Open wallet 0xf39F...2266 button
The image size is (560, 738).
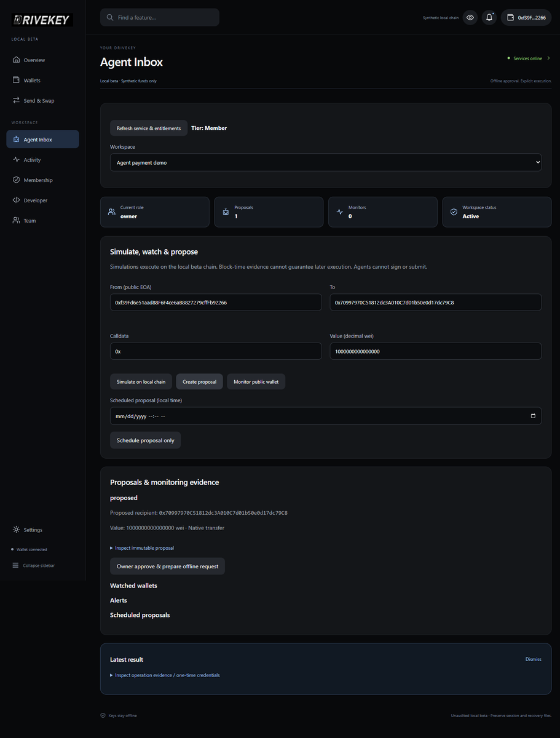(x=526, y=17)
